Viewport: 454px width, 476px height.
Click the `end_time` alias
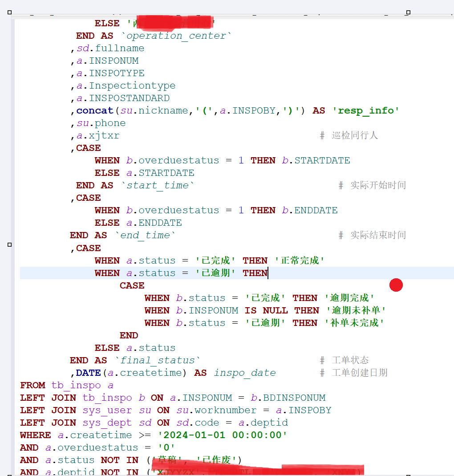coord(145,235)
